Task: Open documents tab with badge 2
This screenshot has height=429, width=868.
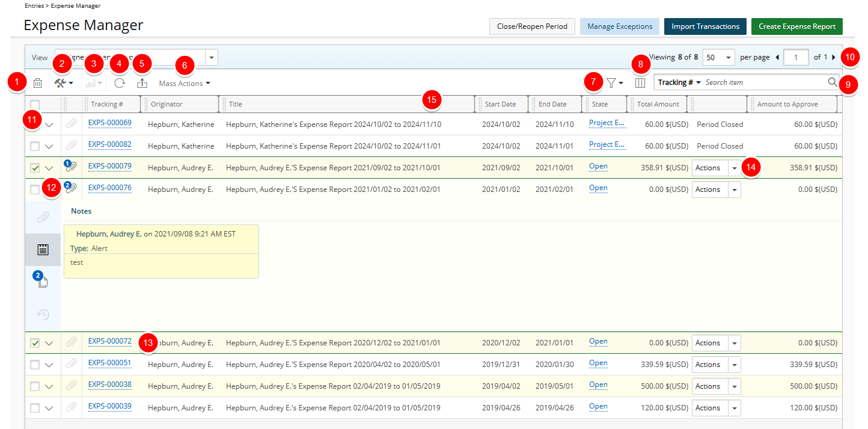Action: coord(43,281)
